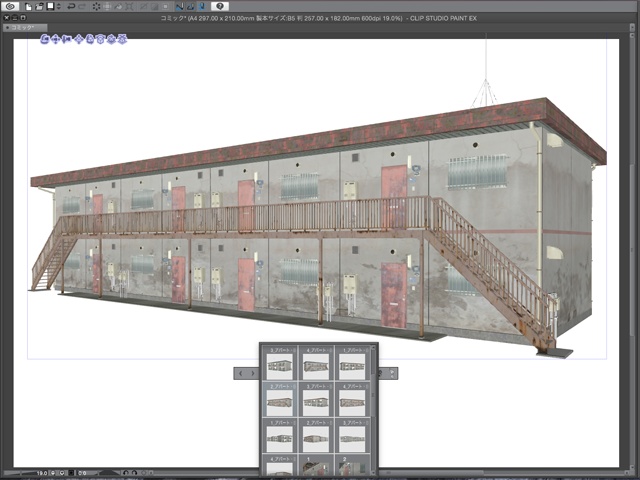Viewport: 640px width, 480px height.
Task: Click the Scale/Rotate transform icon
Action: pos(129,7)
